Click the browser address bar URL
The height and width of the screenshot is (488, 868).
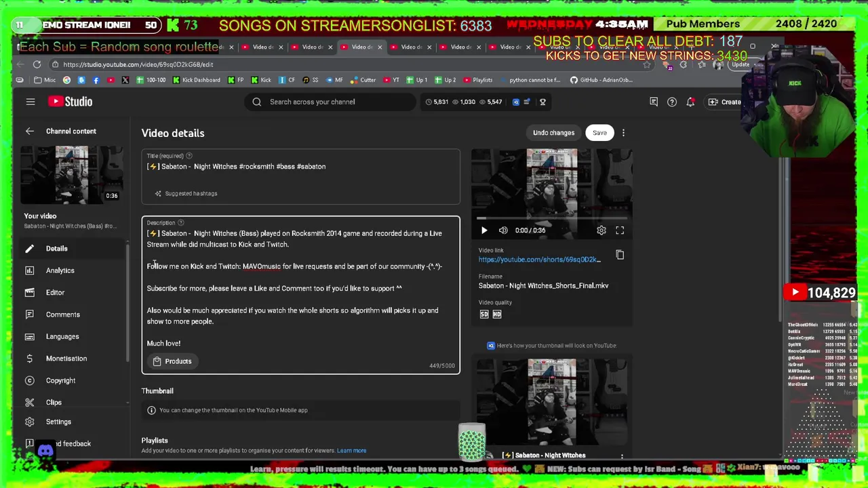(138, 64)
